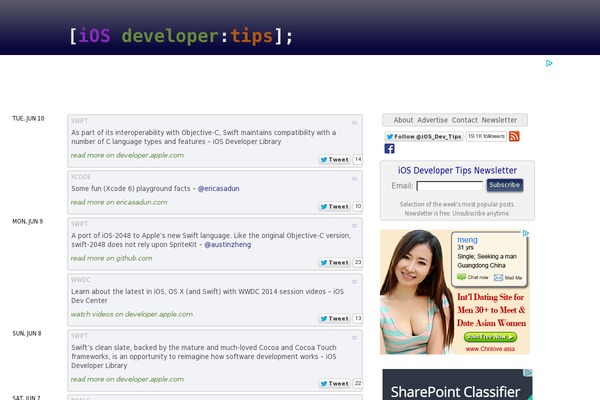Open permalink icon of Objective-C interoperability post

[x=354, y=123]
